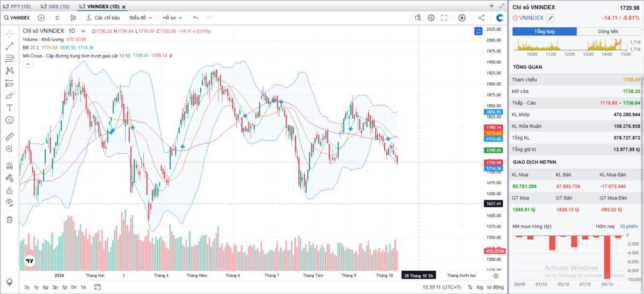644x294 pixels.
Task: Open the forecasting and measurement tools
Action: click(9, 83)
